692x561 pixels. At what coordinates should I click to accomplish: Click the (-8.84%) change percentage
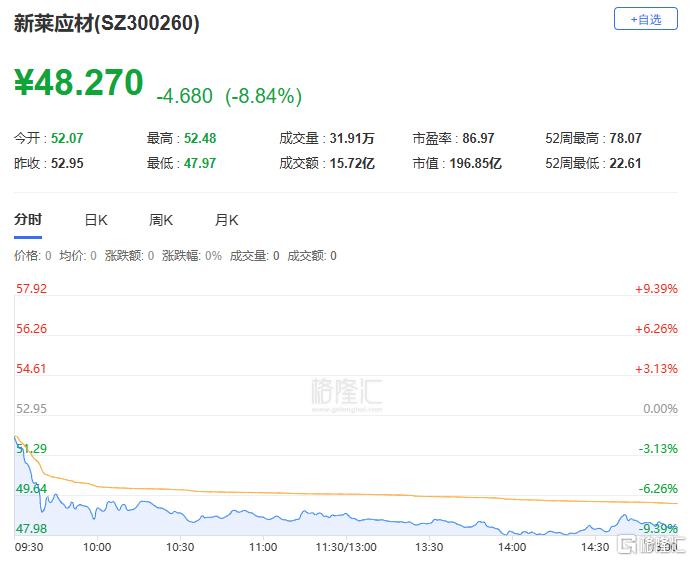263,96
